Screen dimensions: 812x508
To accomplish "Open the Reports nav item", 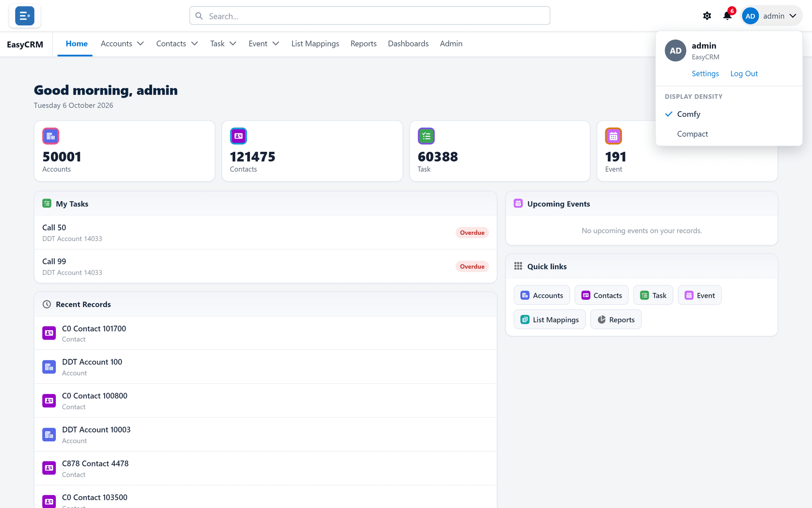I will 364,43.
